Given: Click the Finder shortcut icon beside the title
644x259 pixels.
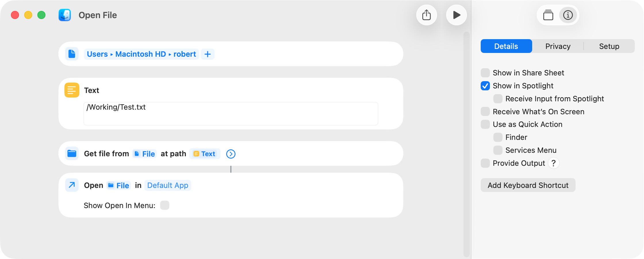Looking at the screenshot, I should pyautogui.click(x=65, y=15).
